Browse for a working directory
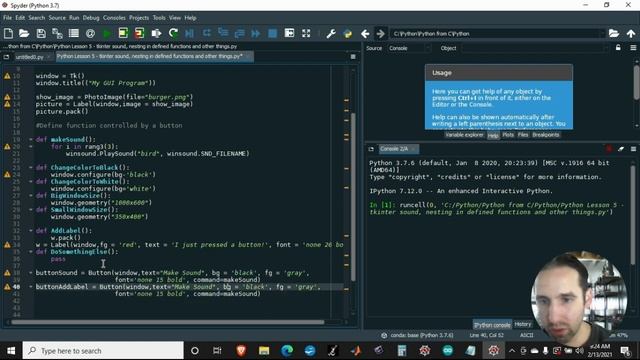Image resolution: width=640 pixels, height=360 pixels. click(614, 33)
